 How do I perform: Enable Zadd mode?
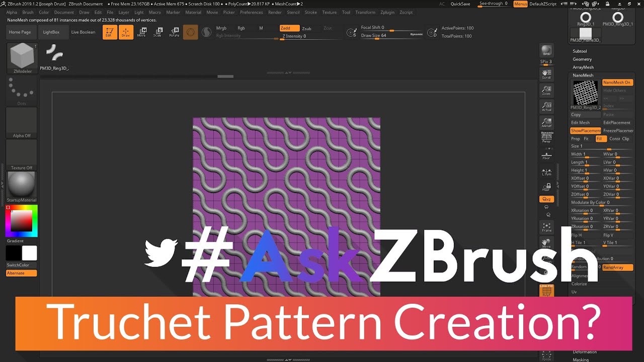[x=289, y=28]
